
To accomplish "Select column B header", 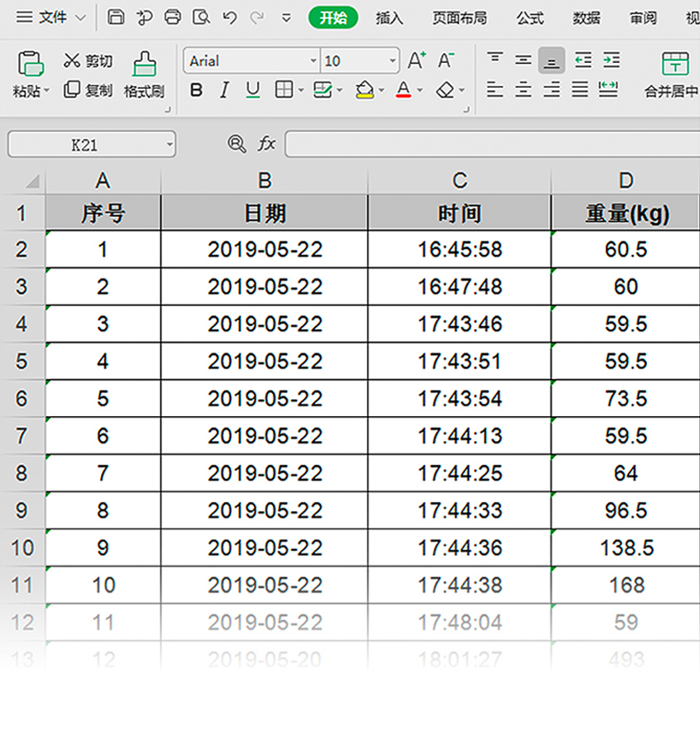I will (265, 181).
